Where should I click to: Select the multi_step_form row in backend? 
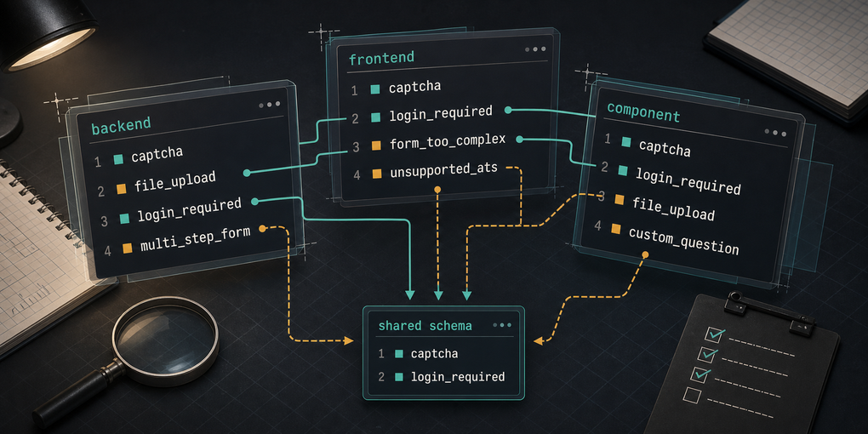pos(180,241)
